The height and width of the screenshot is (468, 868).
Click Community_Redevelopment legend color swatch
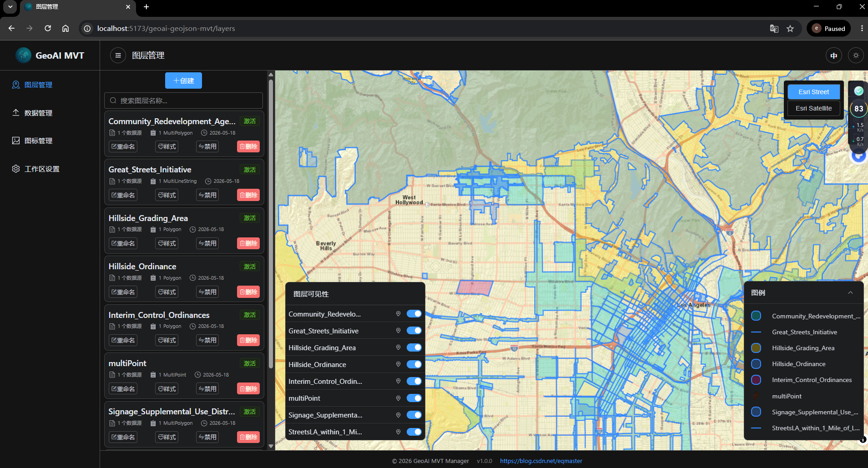[x=756, y=316]
